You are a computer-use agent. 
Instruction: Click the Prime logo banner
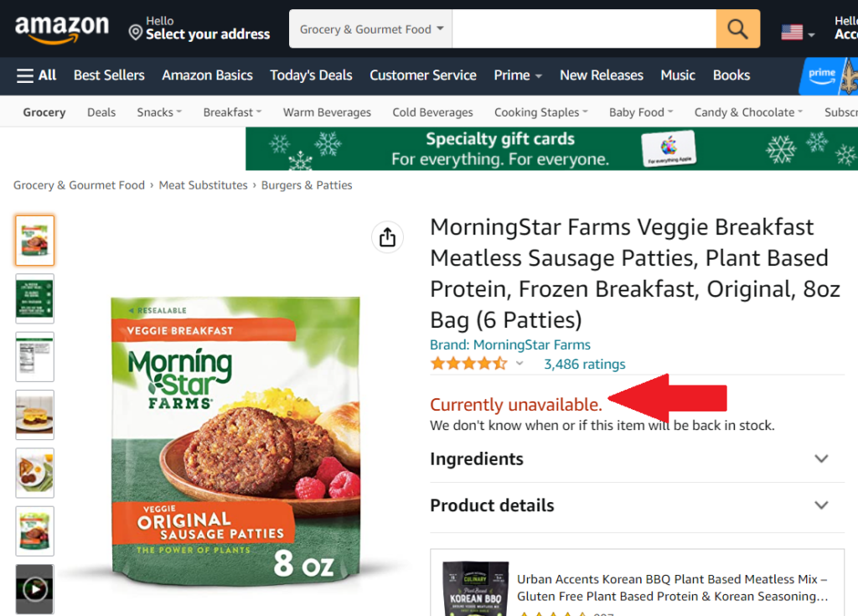(x=828, y=76)
